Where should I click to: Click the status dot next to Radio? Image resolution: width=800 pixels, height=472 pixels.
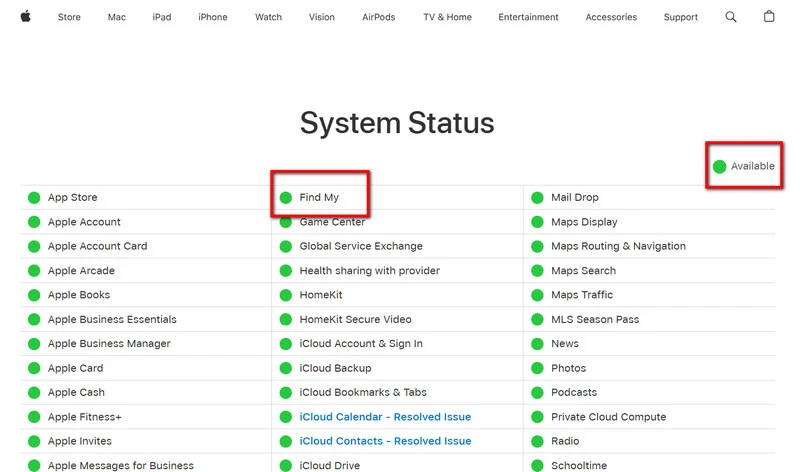tap(537, 441)
